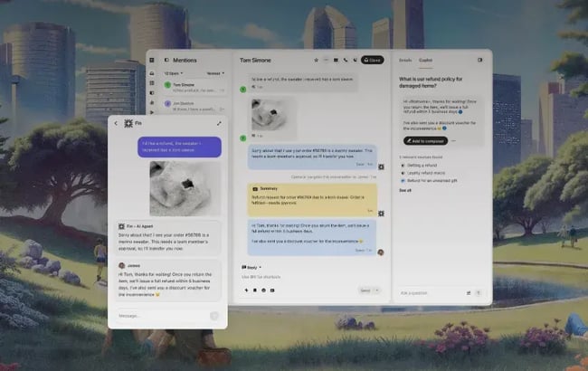Screen dimensions: 588x371
Task: Open the dash menu next to Add to composer
Action: coord(454,141)
